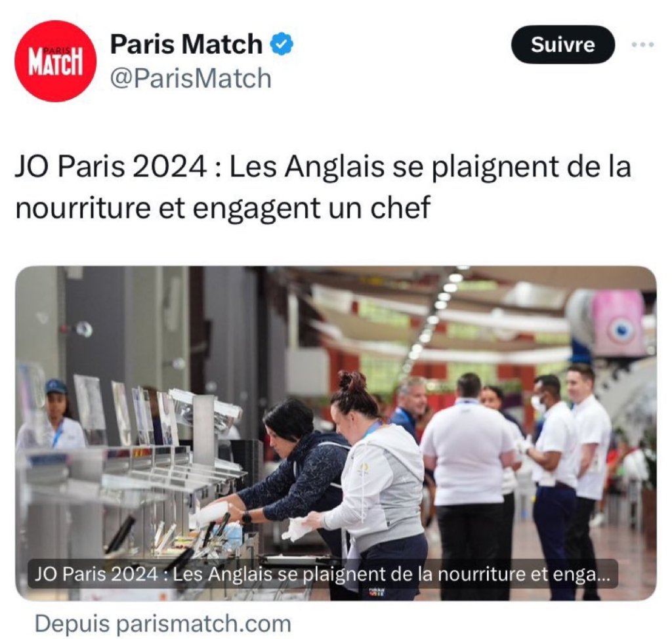Follow the account with the Suivre button
The height and width of the screenshot is (639, 672).
562,45
